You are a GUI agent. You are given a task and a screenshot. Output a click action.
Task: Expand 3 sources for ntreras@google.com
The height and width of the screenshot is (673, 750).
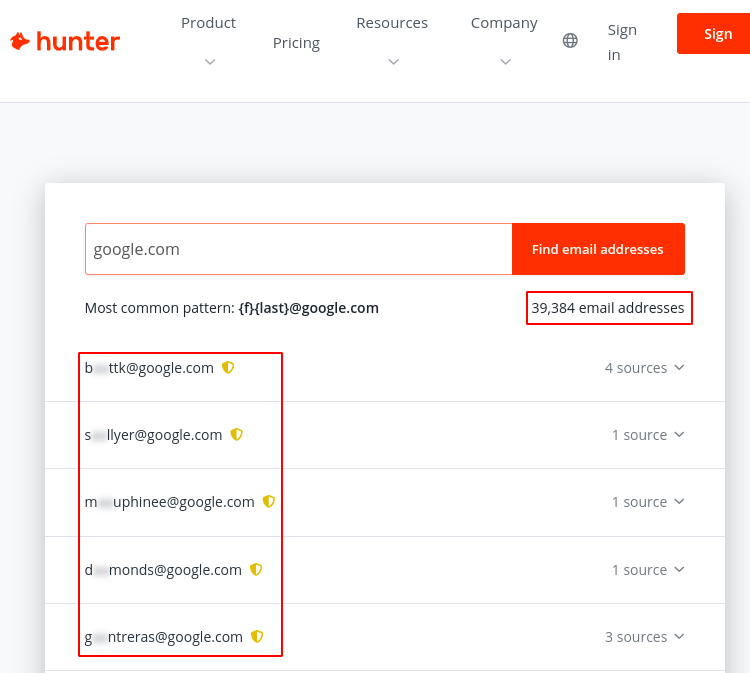644,637
